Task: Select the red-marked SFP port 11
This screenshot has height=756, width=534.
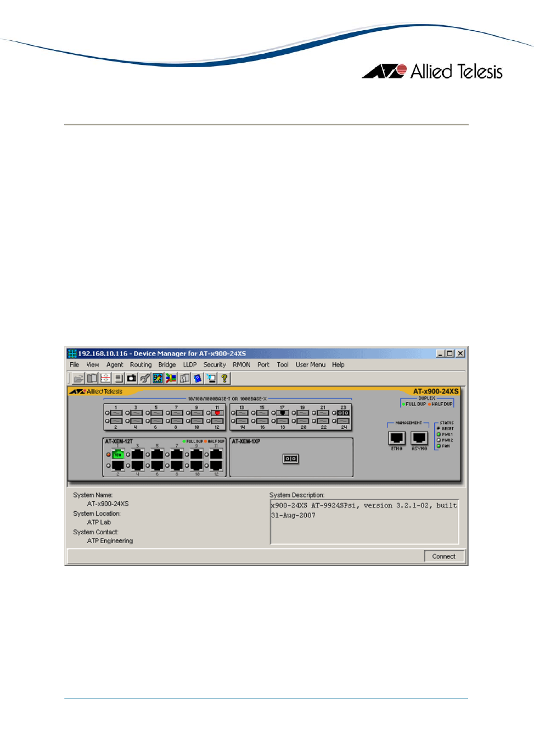Action: (217, 413)
